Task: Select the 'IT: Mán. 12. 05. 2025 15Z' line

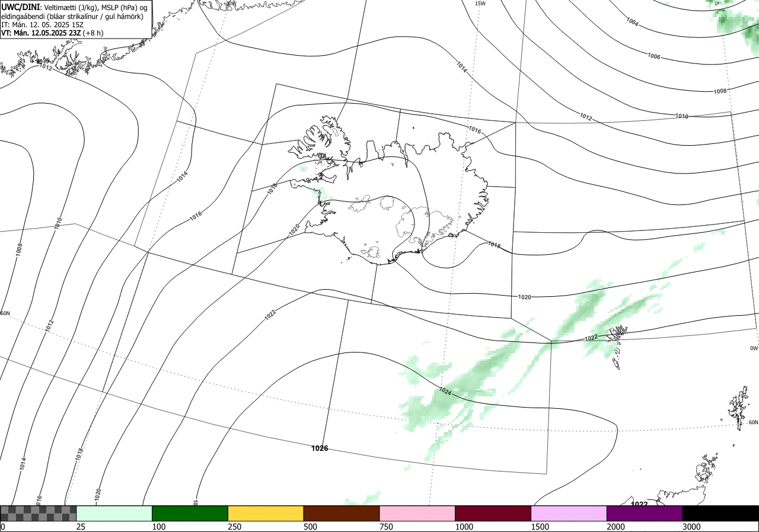Action: 42,25
